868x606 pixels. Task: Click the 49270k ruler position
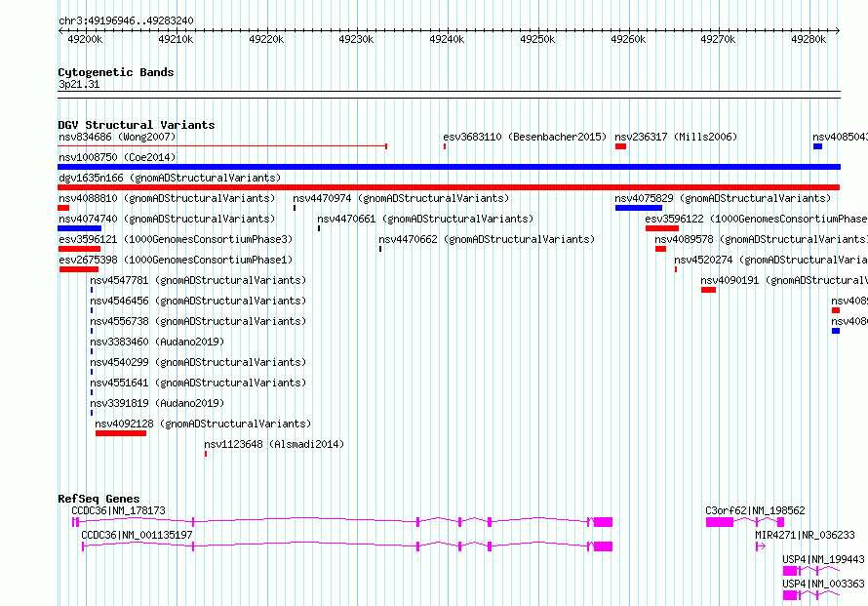tap(718, 39)
